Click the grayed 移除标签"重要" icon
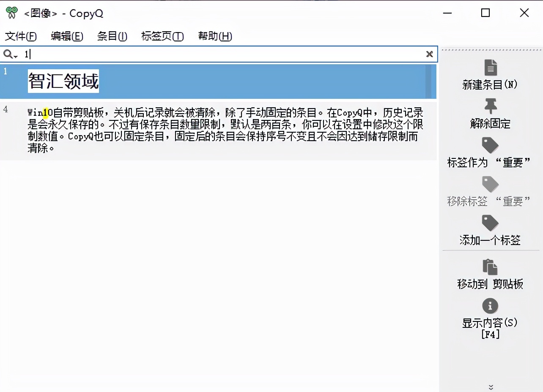 pyautogui.click(x=490, y=185)
